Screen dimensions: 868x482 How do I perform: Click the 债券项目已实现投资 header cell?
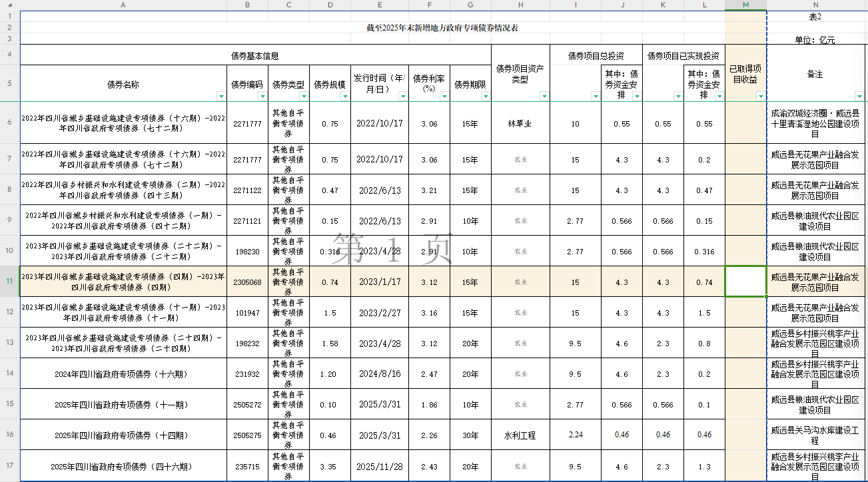(683, 55)
